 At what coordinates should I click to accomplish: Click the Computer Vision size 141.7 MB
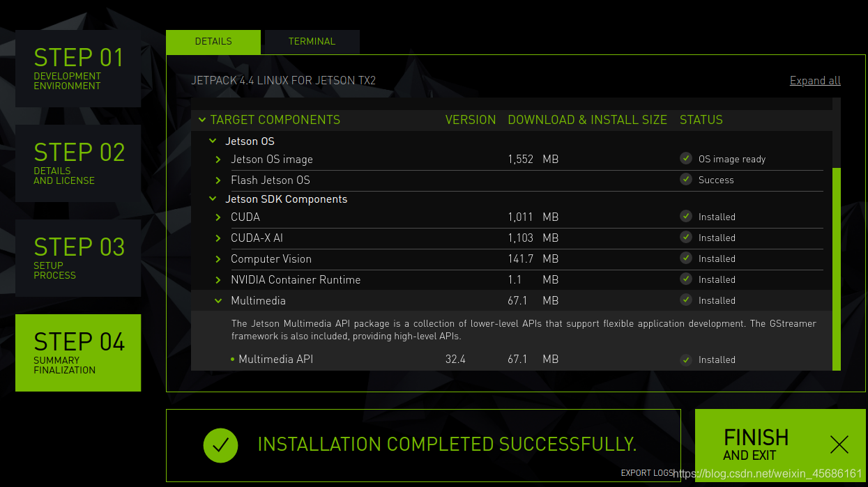pos(533,259)
